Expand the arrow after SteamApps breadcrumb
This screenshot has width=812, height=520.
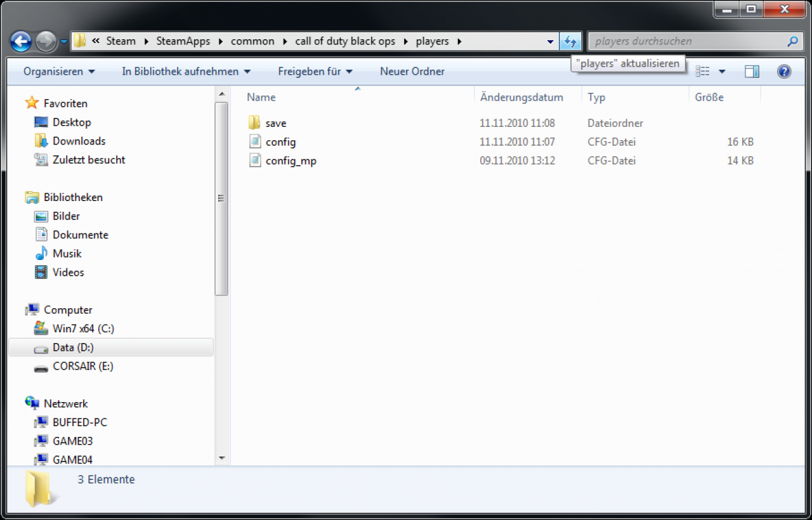[221, 42]
